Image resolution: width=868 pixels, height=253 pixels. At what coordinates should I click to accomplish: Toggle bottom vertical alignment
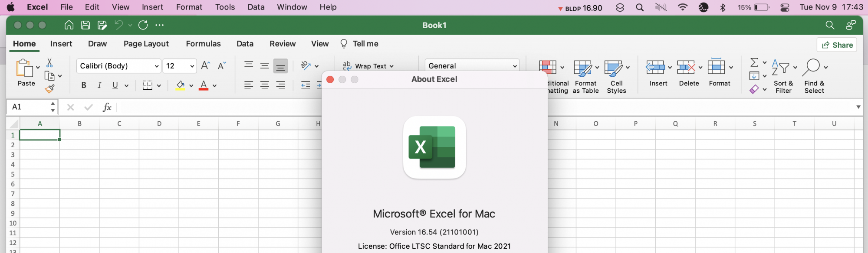point(280,66)
